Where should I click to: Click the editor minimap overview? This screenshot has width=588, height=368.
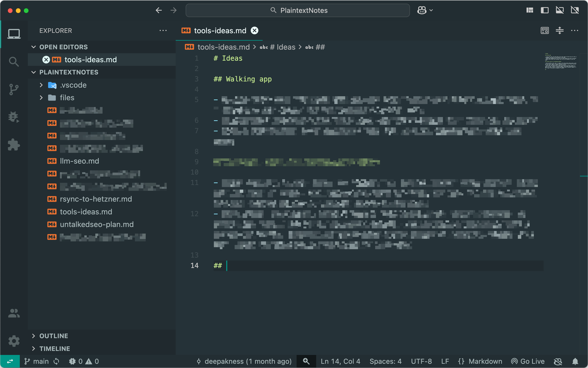tap(561, 61)
